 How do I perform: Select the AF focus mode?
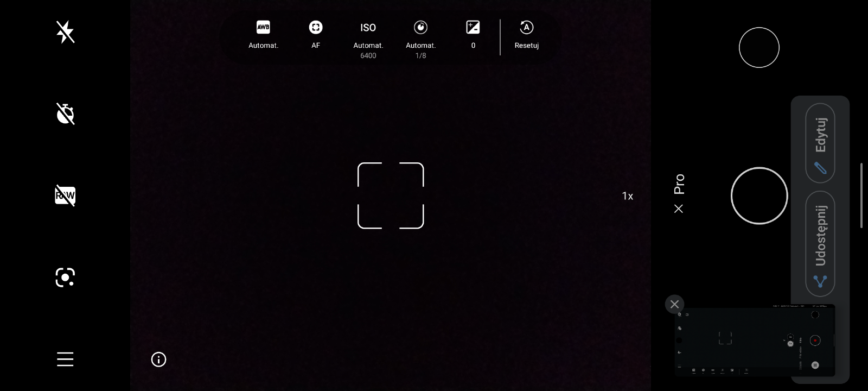316,35
